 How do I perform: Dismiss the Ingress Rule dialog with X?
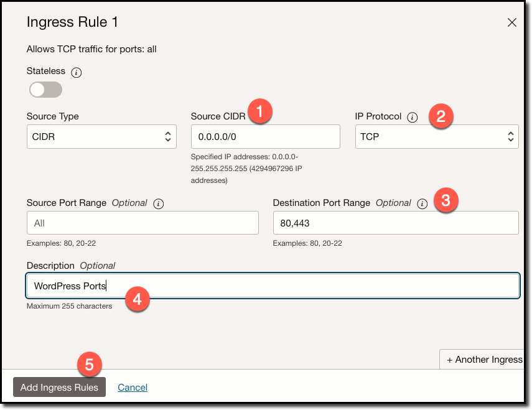(x=512, y=22)
